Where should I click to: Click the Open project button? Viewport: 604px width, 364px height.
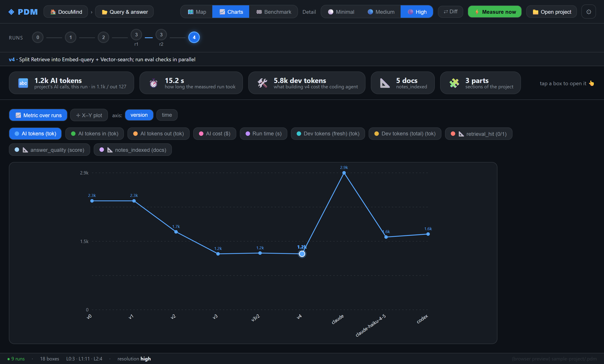click(x=551, y=12)
